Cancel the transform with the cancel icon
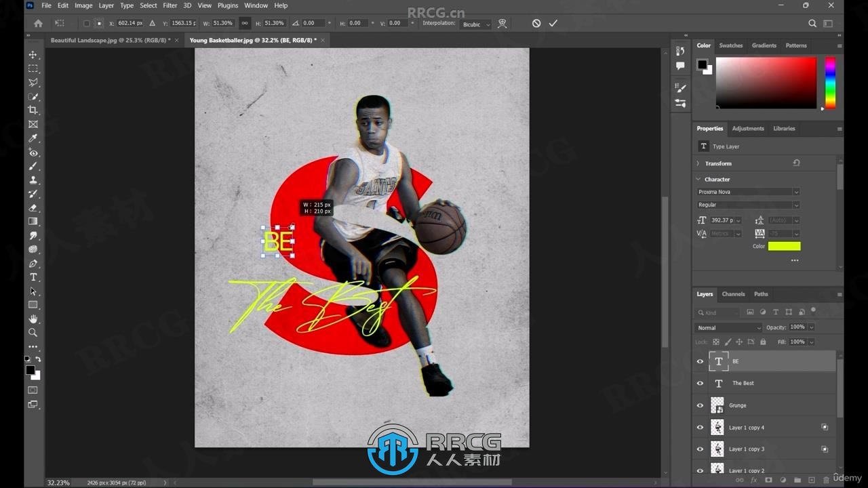Image resolution: width=868 pixels, height=488 pixels. (536, 23)
